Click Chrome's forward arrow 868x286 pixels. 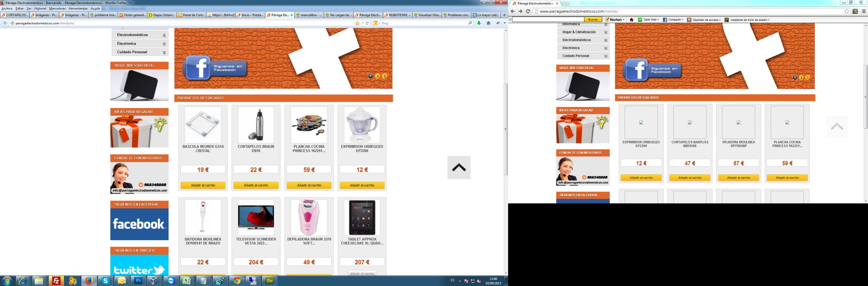(x=520, y=11)
